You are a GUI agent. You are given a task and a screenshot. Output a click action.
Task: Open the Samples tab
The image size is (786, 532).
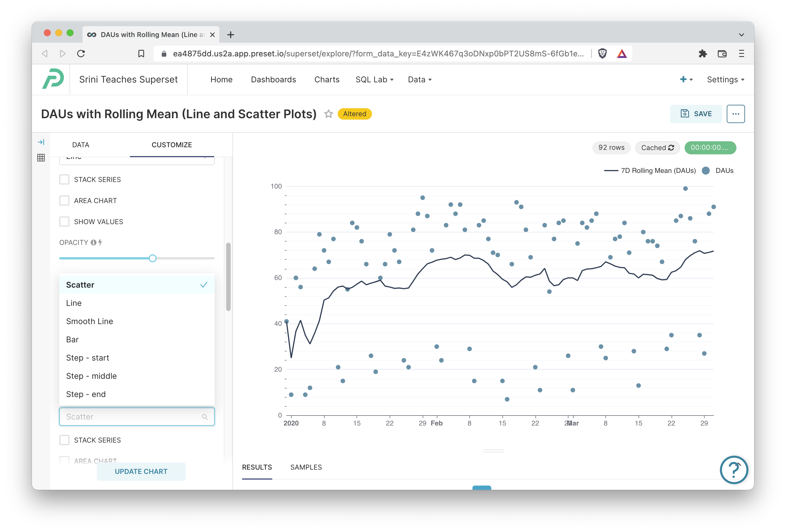pos(306,467)
